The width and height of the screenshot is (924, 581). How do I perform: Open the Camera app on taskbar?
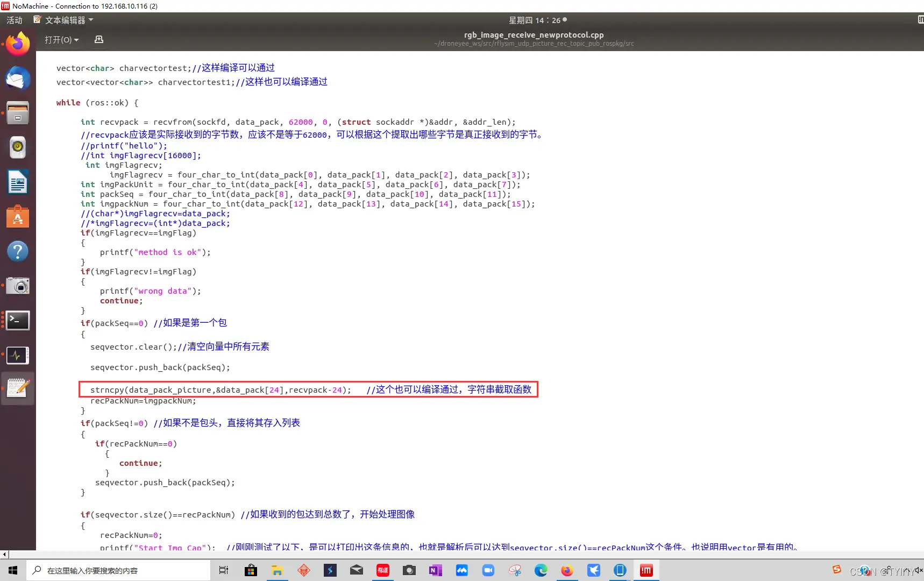click(409, 570)
